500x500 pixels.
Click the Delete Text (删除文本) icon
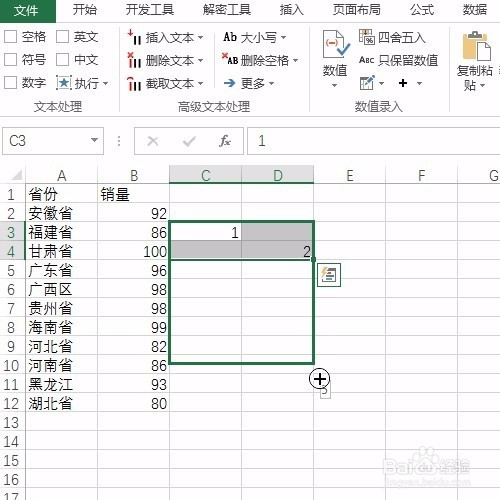tap(134, 60)
